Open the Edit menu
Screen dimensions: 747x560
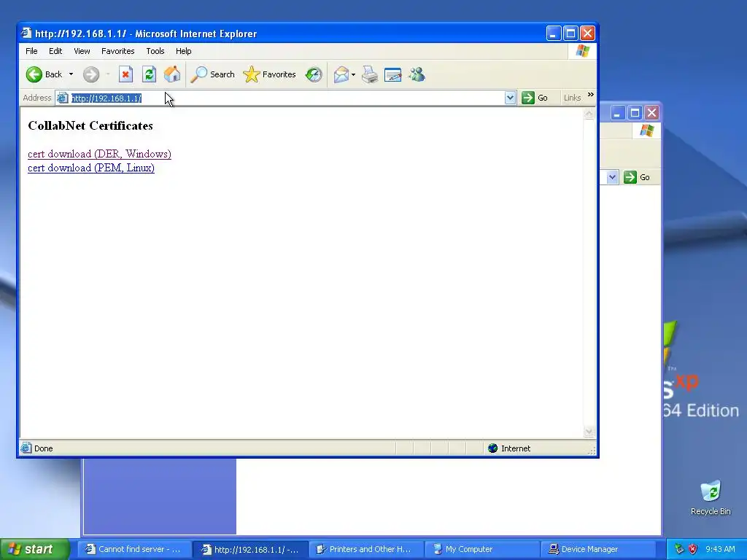[x=55, y=51]
